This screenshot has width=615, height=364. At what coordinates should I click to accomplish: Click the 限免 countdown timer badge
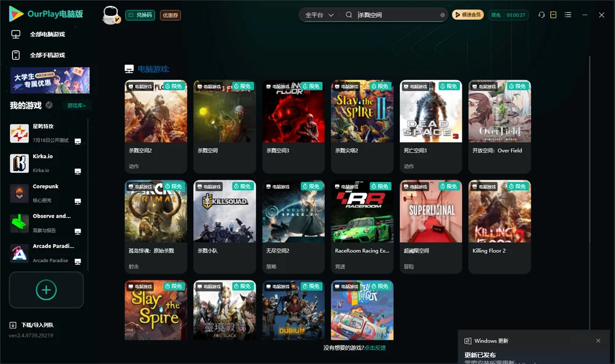pos(508,15)
